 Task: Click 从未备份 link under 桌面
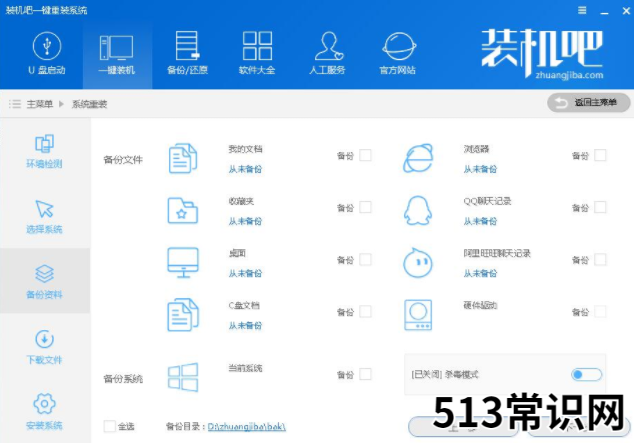(245, 273)
